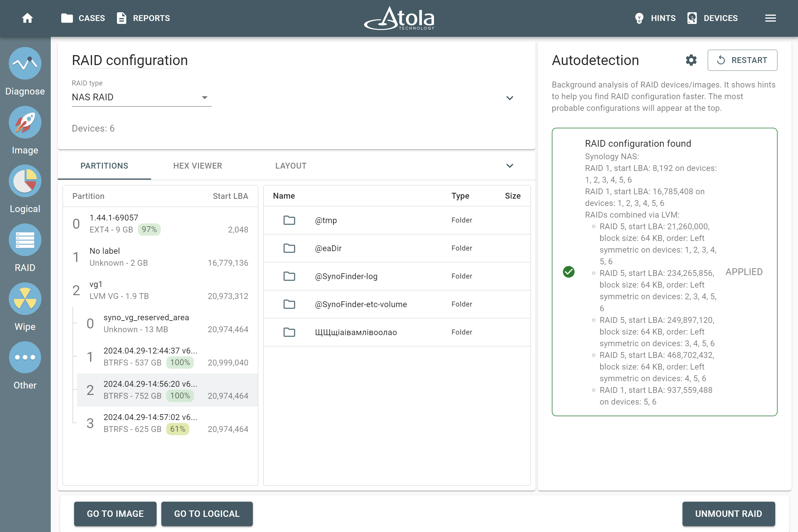Viewport: 798px width, 532px height.
Task: Open the @eaDir folder row
Action: click(x=397, y=249)
